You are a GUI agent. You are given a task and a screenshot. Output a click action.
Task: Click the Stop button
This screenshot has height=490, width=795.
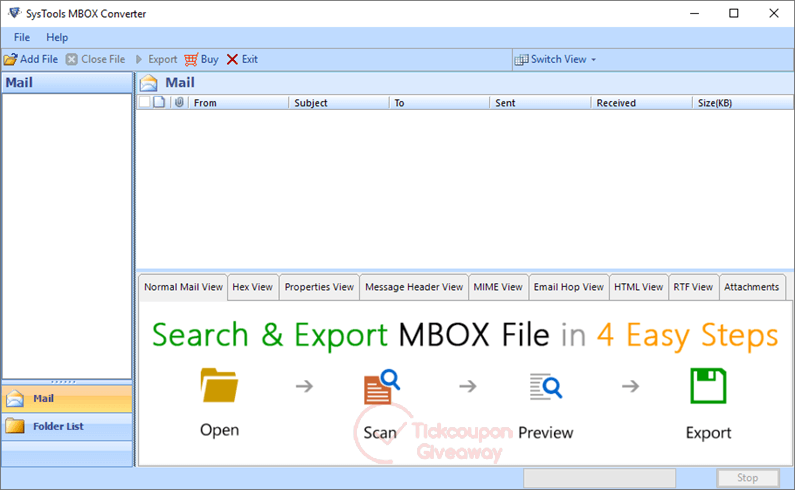[747, 478]
